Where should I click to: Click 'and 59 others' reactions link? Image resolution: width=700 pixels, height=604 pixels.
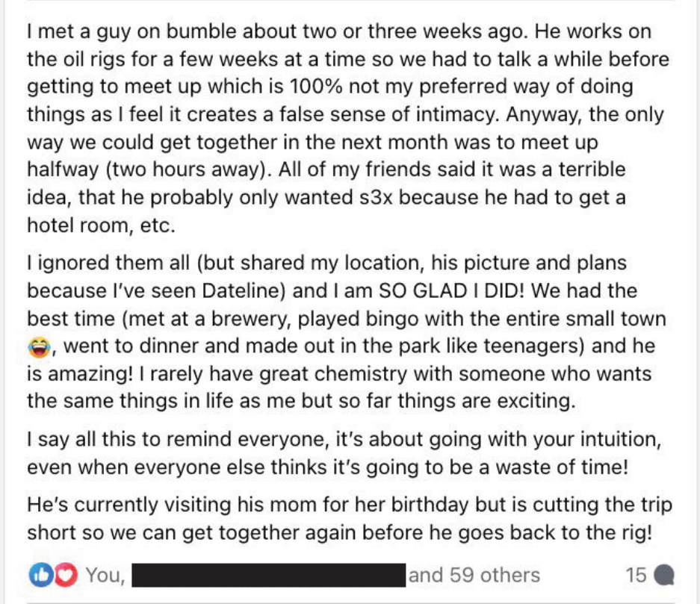point(474,575)
